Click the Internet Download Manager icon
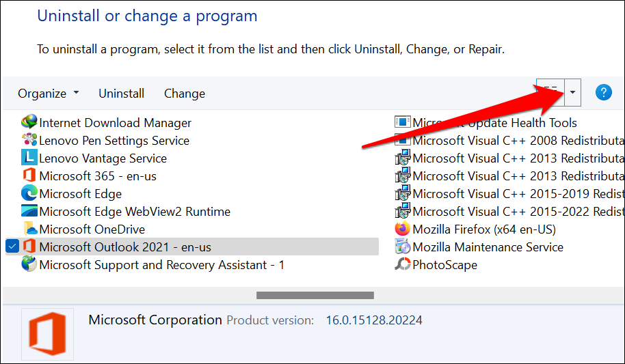This screenshot has height=364, width=625. (29, 123)
